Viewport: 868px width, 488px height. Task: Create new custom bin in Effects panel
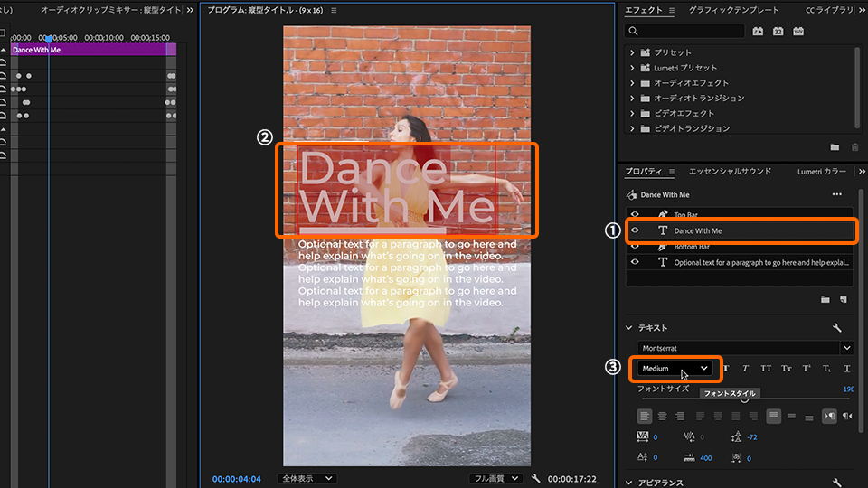[x=835, y=147]
